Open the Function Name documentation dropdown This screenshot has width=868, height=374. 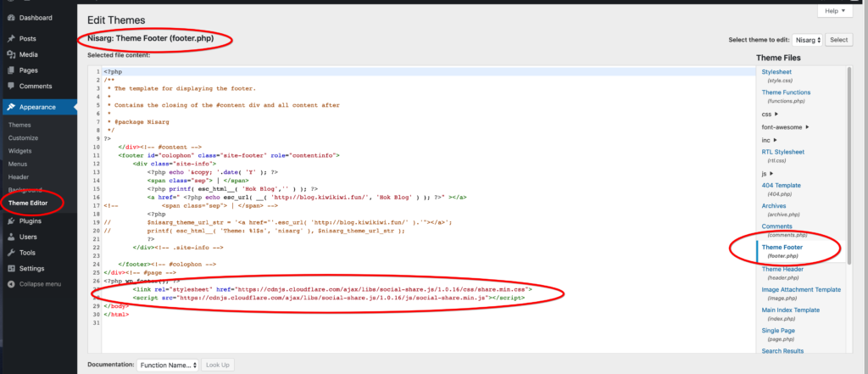[x=167, y=366]
